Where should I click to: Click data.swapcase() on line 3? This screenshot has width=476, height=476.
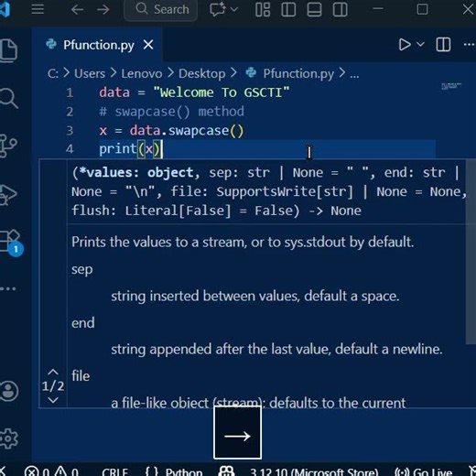coord(187,131)
